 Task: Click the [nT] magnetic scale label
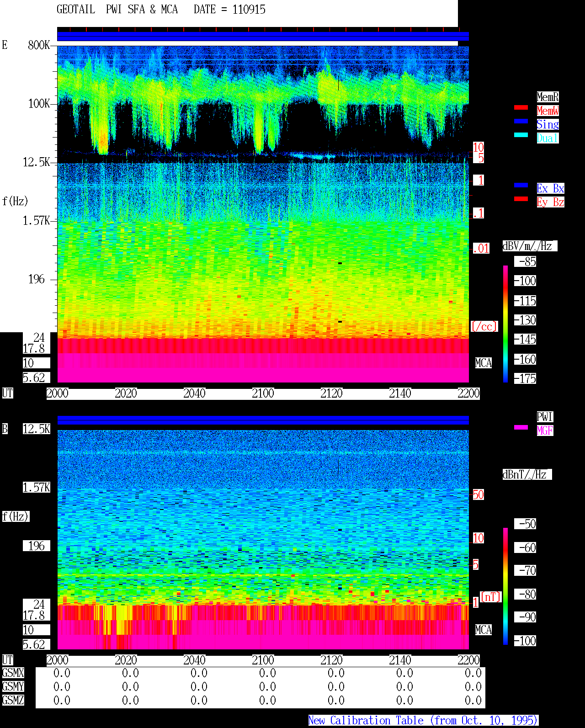(x=491, y=597)
